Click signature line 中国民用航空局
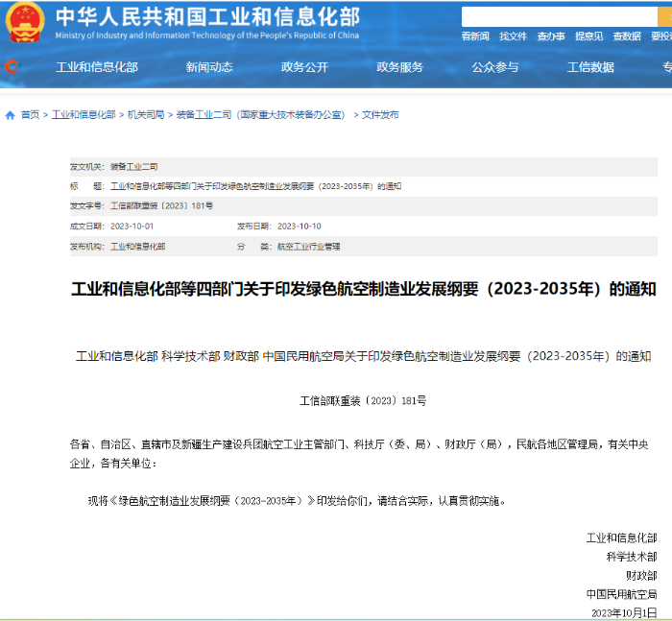 point(621,594)
